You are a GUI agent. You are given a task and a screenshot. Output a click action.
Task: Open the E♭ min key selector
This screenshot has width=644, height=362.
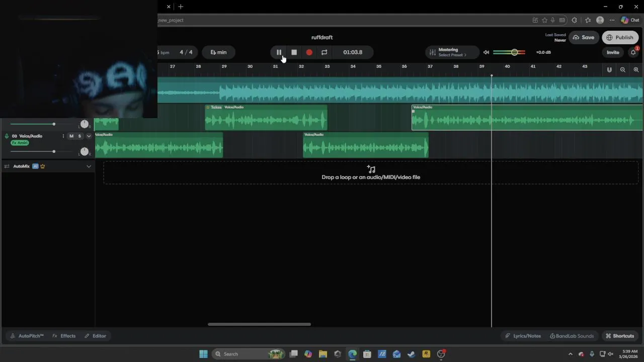pyautogui.click(x=218, y=52)
